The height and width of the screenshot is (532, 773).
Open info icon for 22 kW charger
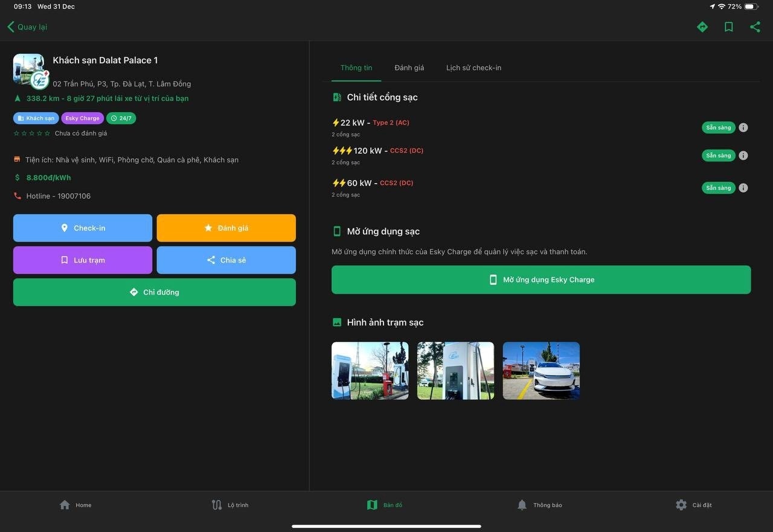[743, 127]
